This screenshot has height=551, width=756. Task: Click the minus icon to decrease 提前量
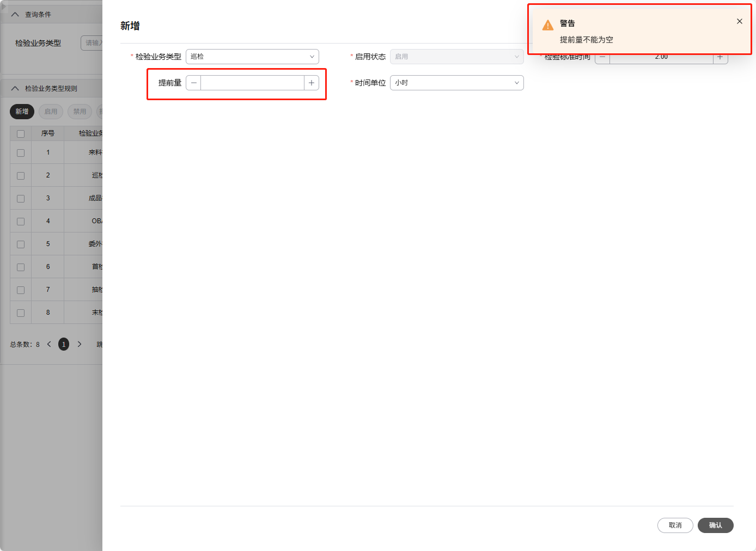(193, 82)
